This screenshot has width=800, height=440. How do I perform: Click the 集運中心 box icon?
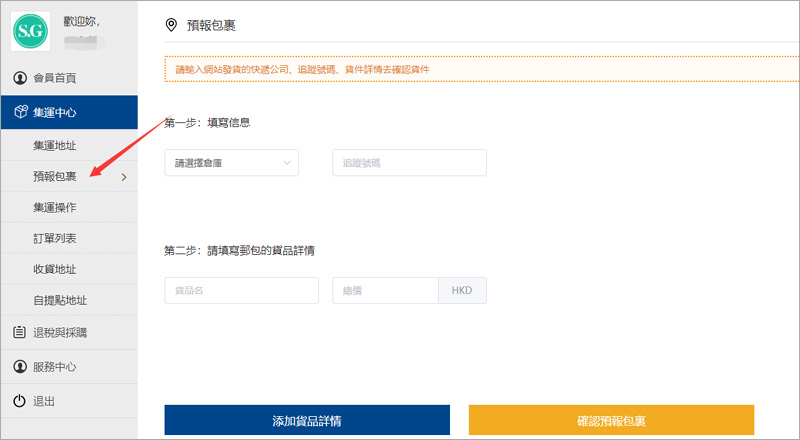click(x=19, y=112)
